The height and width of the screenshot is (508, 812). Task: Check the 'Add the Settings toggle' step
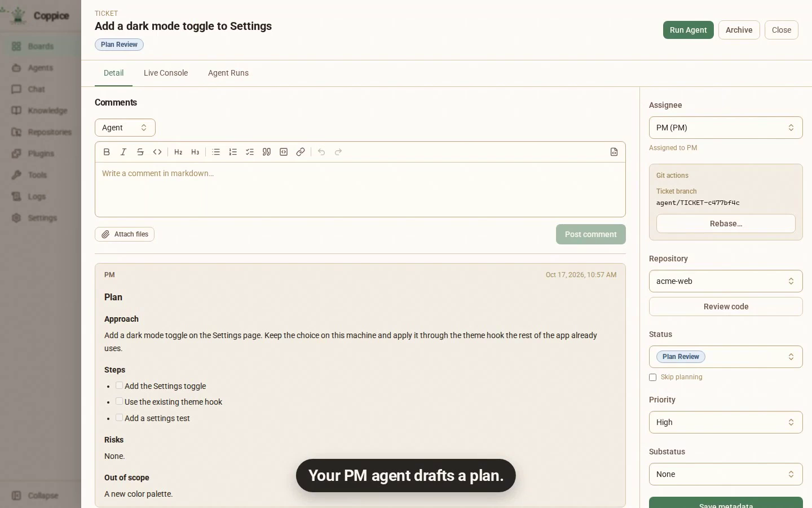pos(119,386)
